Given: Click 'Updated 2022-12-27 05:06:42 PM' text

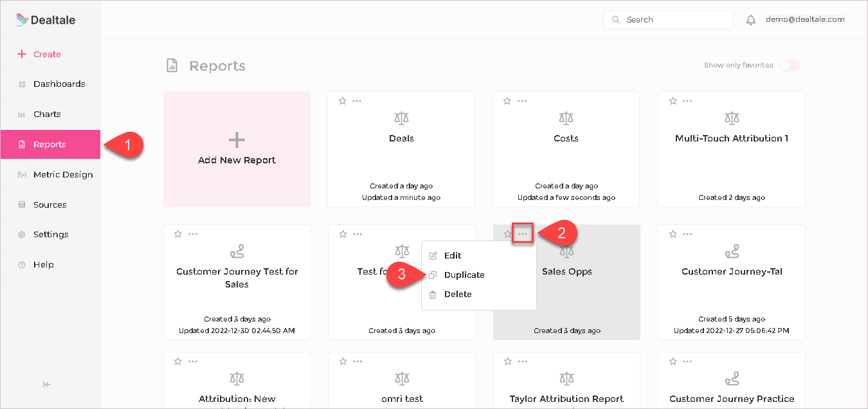Looking at the screenshot, I should pyautogui.click(x=731, y=331).
